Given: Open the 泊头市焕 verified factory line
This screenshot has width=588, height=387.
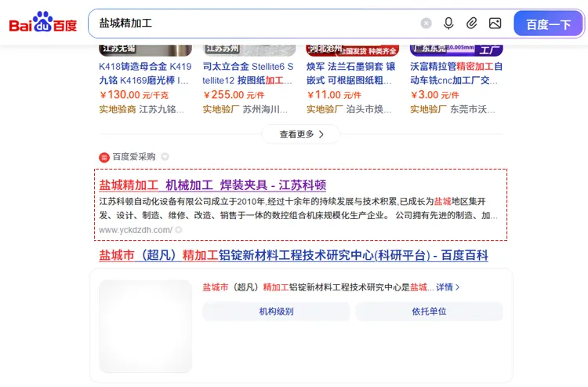Looking at the screenshot, I should pyautogui.click(x=349, y=109).
